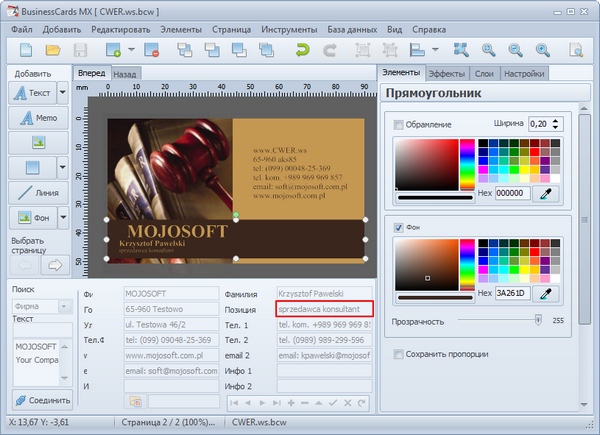Click the insert image tool button
Viewport: 600px width, 435px height.
tap(39, 142)
